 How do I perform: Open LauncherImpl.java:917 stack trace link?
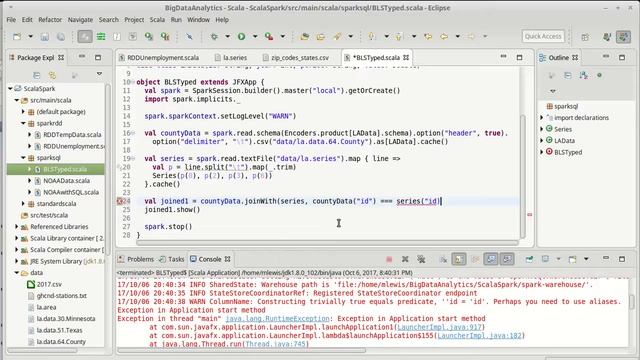[440, 327]
